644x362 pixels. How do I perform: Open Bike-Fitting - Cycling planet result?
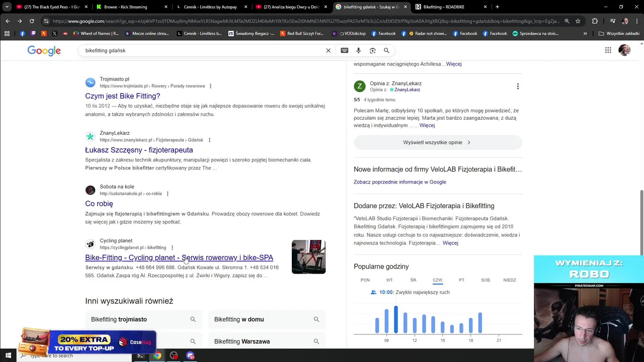pyautogui.click(x=179, y=257)
